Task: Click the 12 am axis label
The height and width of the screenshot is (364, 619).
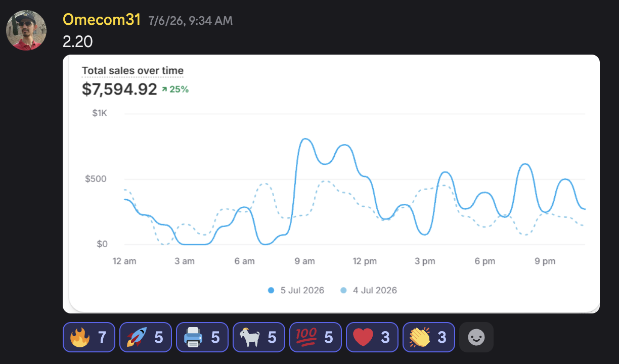Action: [x=124, y=261]
